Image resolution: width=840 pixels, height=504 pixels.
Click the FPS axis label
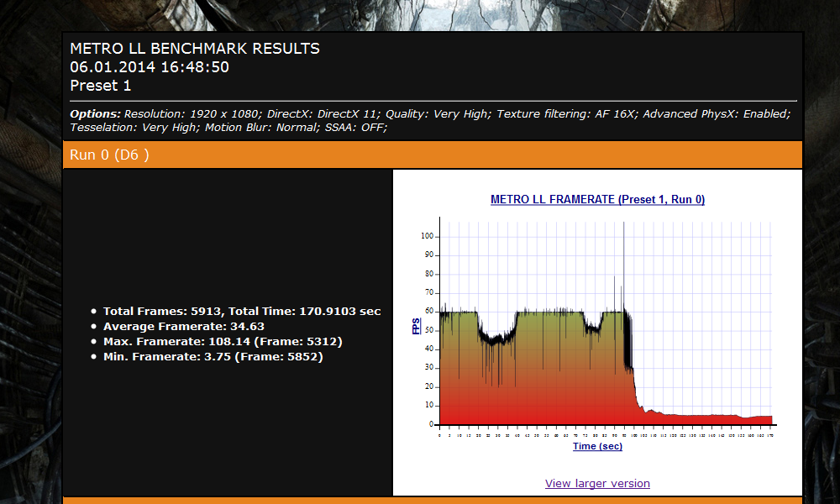pyautogui.click(x=416, y=326)
